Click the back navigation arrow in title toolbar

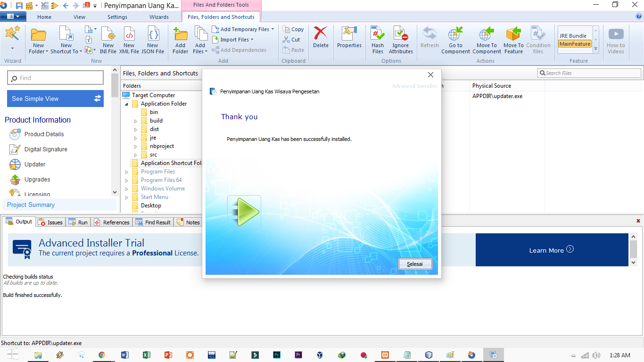[x=66, y=6]
